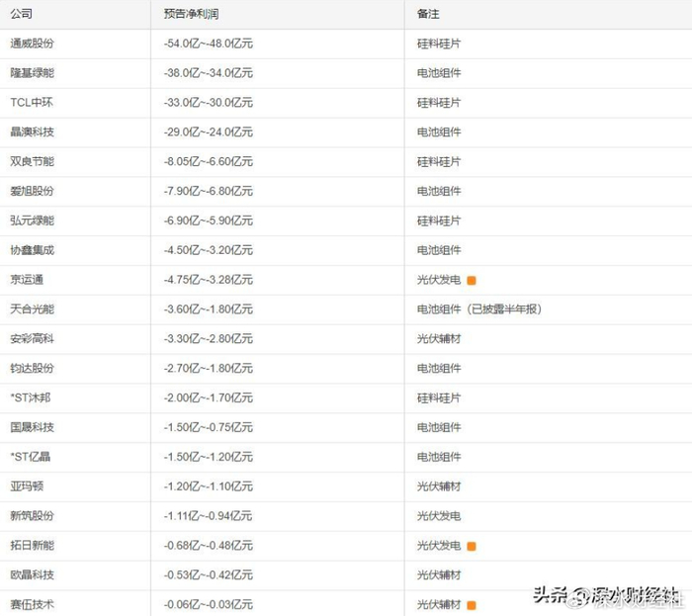Select the 亚玛顿 company name
Screen dimensions: 692x616
(27, 486)
